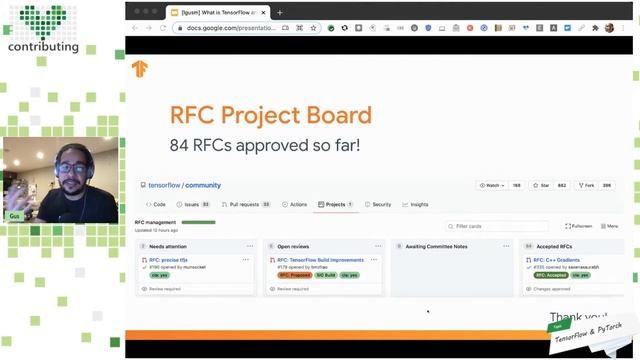Click the 'community' repository link
The width and height of the screenshot is (640, 360).
[203, 185]
